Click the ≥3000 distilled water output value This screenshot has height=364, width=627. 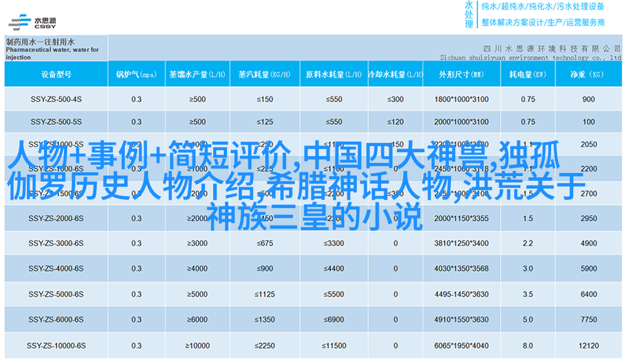[x=198, y=243]
